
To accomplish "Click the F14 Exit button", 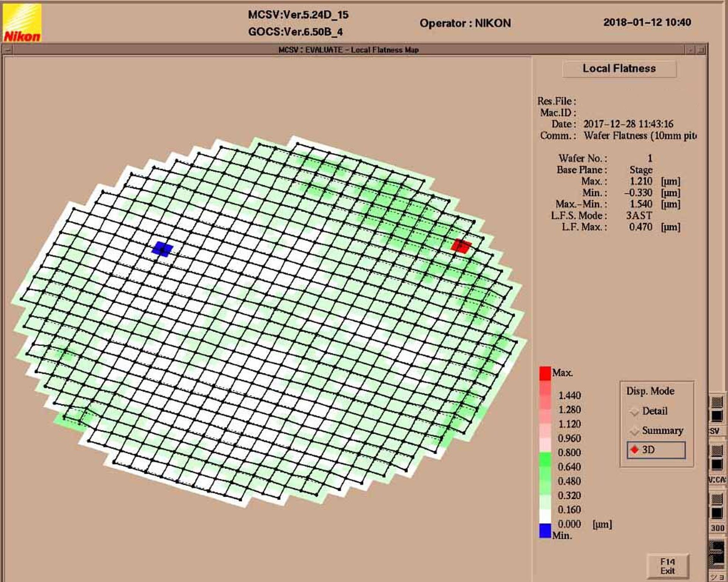I will click(x=668, y=566).
